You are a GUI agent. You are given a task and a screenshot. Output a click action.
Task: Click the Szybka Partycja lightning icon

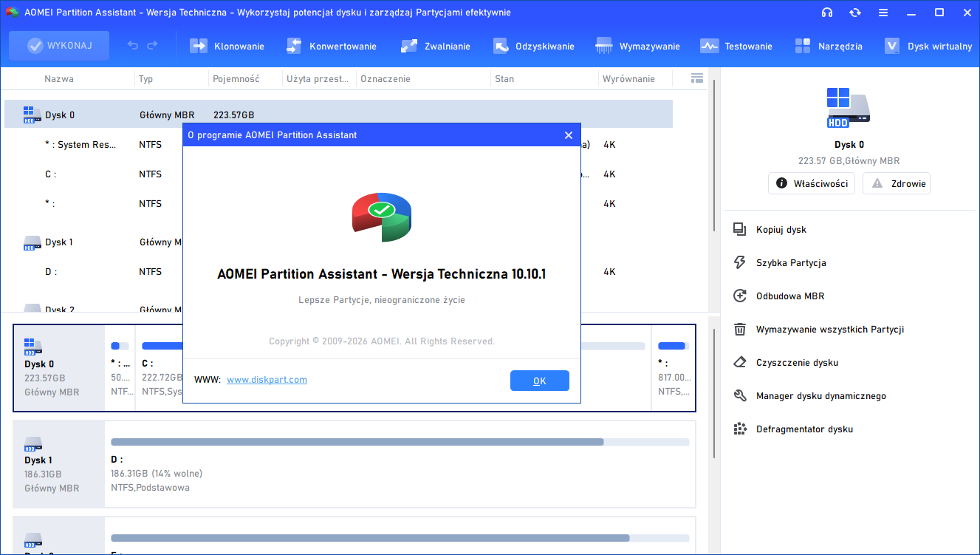(x=740, y=263)
